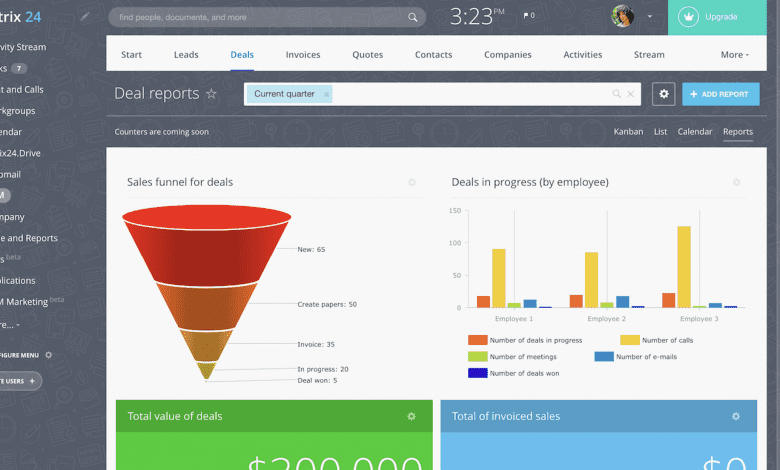Open Workgroups in the sidebar
This screenshot has height=470, width=780.
coord(17,111)
